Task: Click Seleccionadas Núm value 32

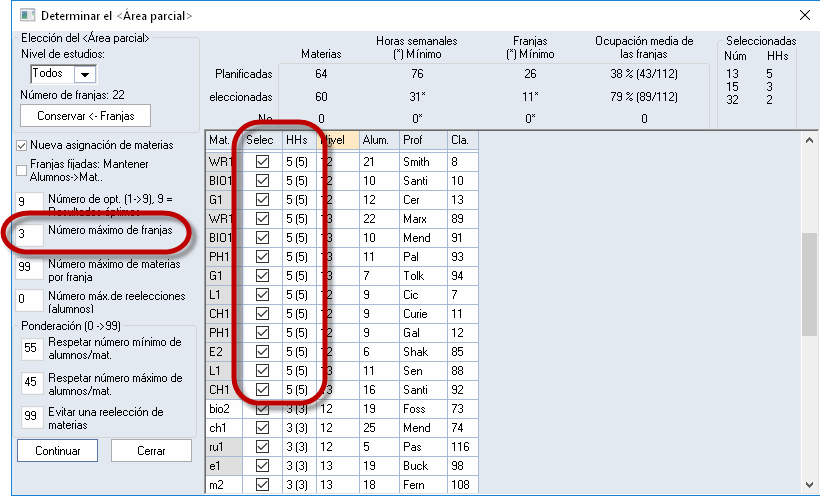Action: pyautogui.click(x=732, y=100)
